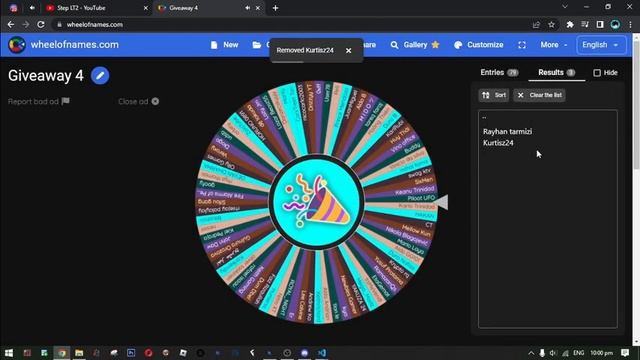
Task: Open Photoshop from the taskbar
Action: click(x=131, y=353)
